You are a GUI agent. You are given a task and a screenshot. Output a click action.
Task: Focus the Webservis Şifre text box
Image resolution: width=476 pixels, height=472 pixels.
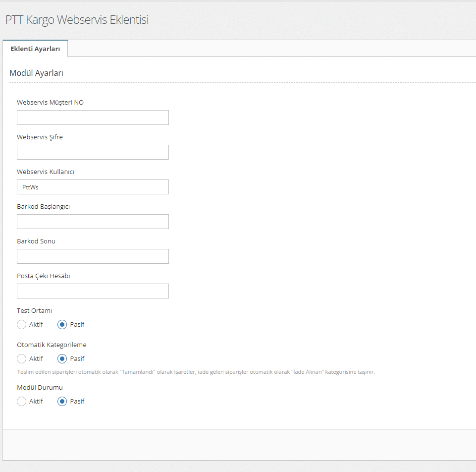click(93, 152)
